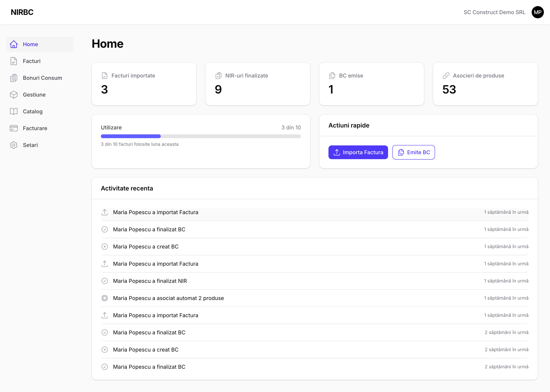Open the Facturi section
This screenshot has height=392, width=550.
40,61
